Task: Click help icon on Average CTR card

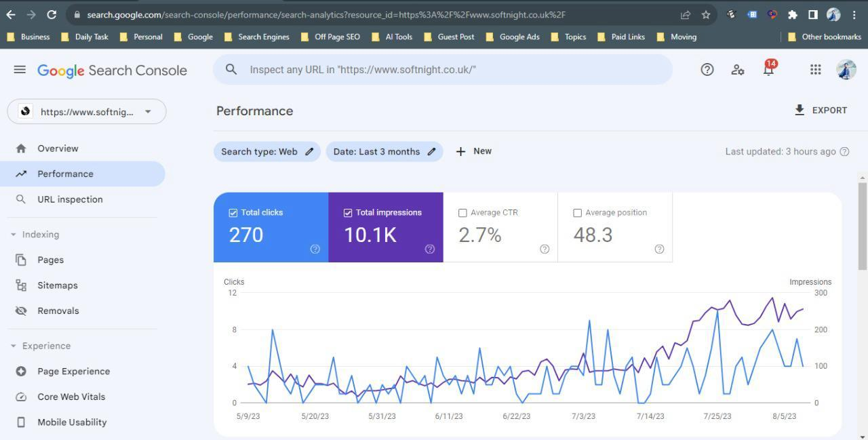Action: click(x=545, y=249)
